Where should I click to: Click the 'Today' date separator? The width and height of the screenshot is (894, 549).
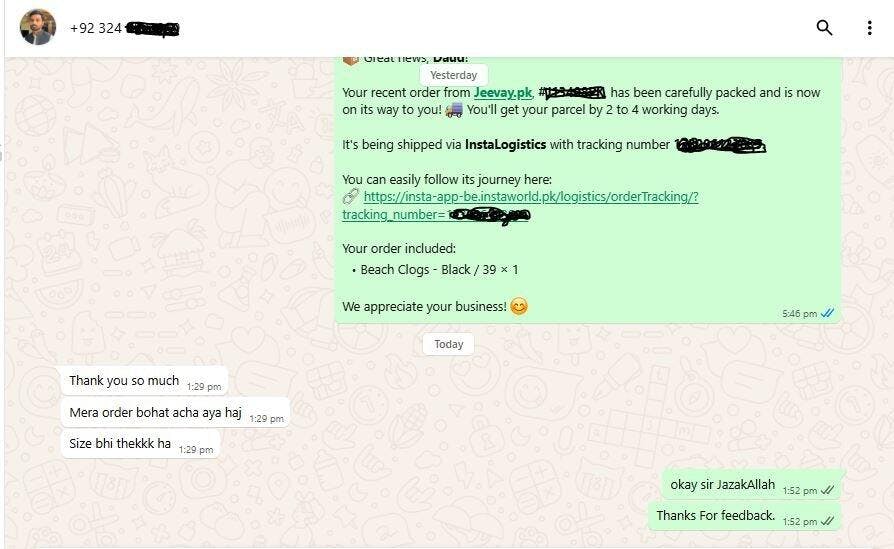[448, 344]
